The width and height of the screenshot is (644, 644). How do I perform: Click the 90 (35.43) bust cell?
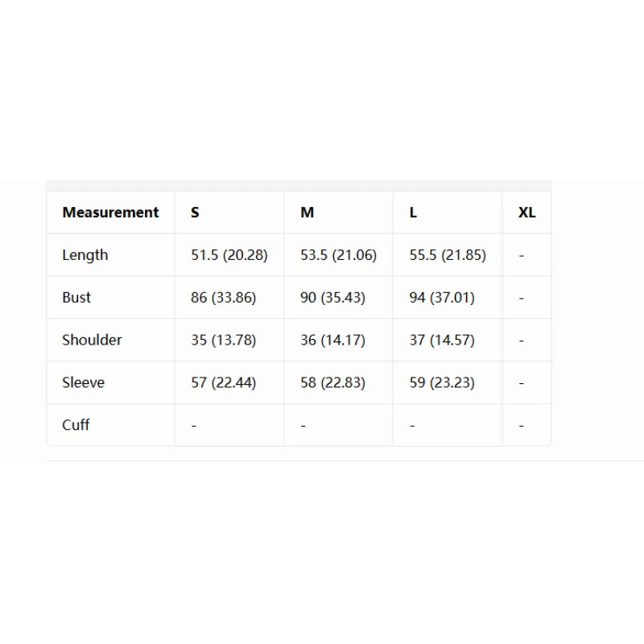332,297
